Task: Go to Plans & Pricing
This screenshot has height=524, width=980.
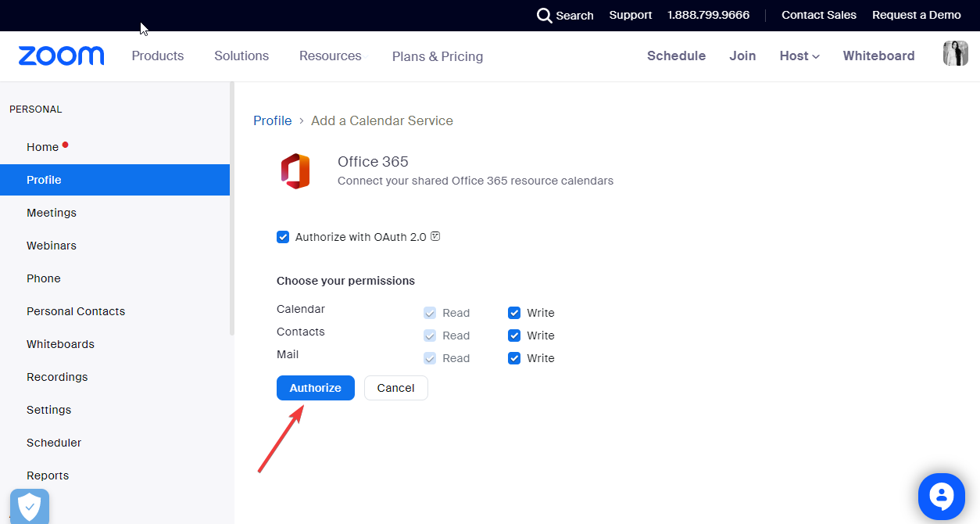Action: coord(438,56)
